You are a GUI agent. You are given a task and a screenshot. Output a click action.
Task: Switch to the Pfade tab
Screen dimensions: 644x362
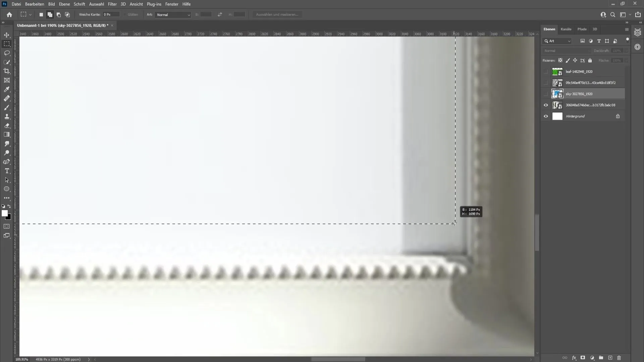(582, 29)
